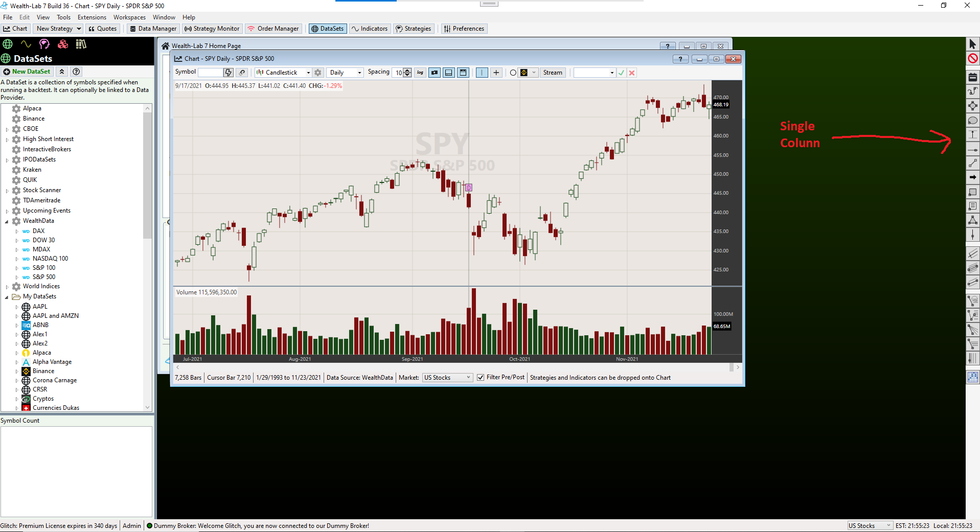Open the Tools menu

[63, 17]
